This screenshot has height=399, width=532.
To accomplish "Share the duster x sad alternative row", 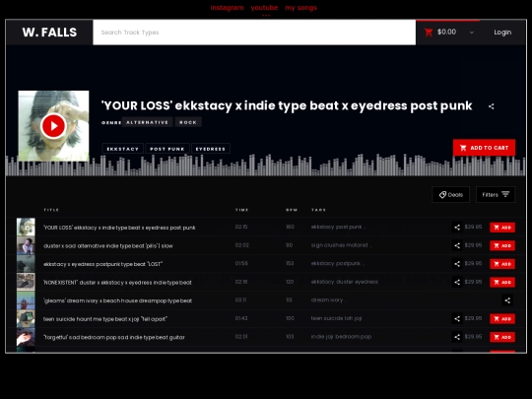I will 457,245.
